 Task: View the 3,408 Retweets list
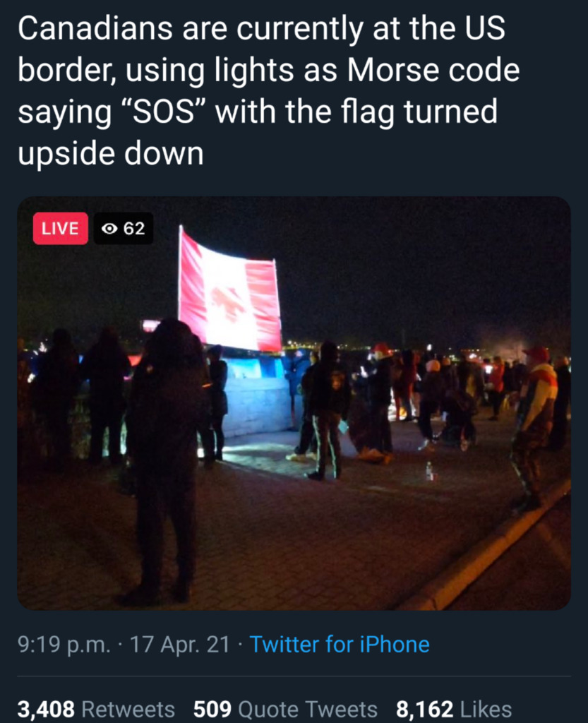pyautogui.click(x=96, y=709)
